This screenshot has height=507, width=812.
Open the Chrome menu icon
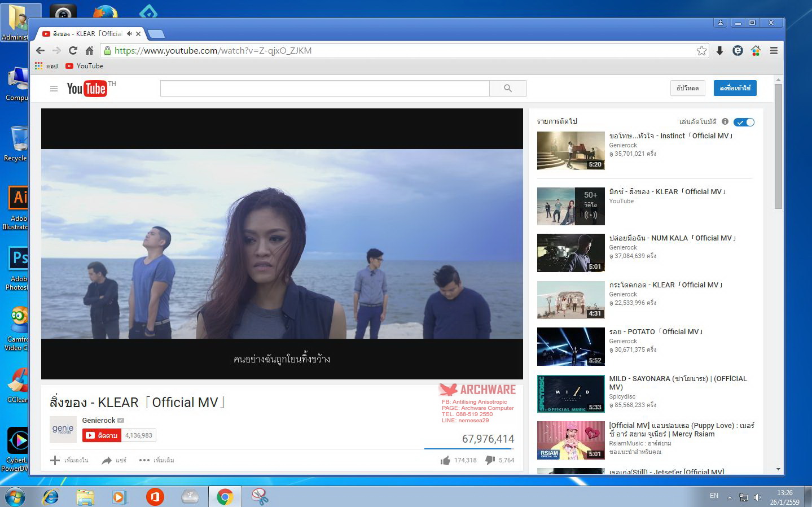tap(774, 51)
